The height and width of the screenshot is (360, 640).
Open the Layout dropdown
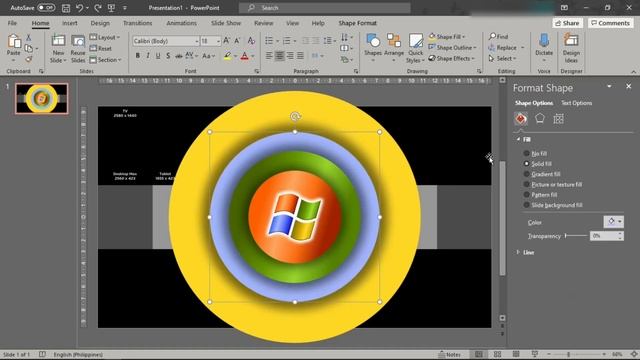105,38
